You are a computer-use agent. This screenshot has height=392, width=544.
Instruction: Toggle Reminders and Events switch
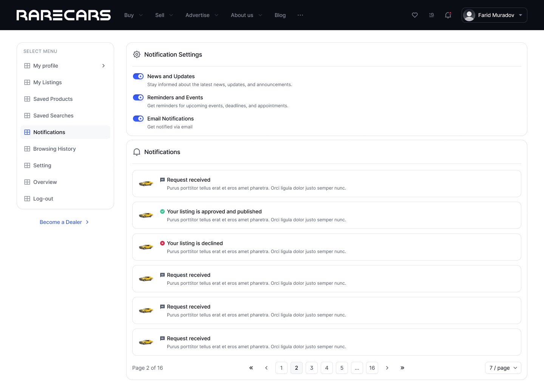[138, 97]
